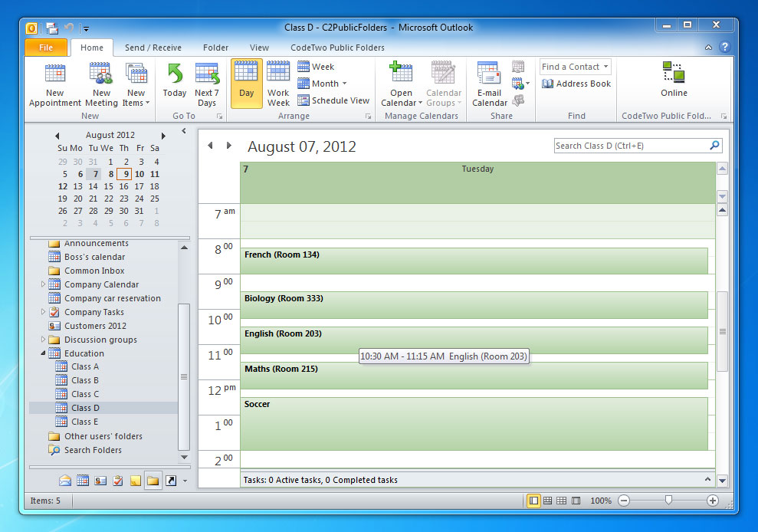Viewport: 758px width, 532px height.
Task: Open the File tab
Action: click(x=46, y=48)
